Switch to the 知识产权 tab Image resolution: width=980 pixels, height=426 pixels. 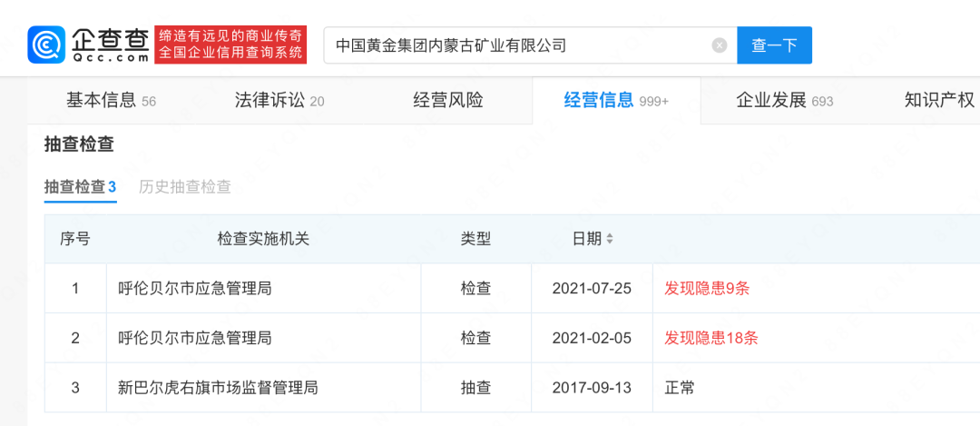point(939,101)
